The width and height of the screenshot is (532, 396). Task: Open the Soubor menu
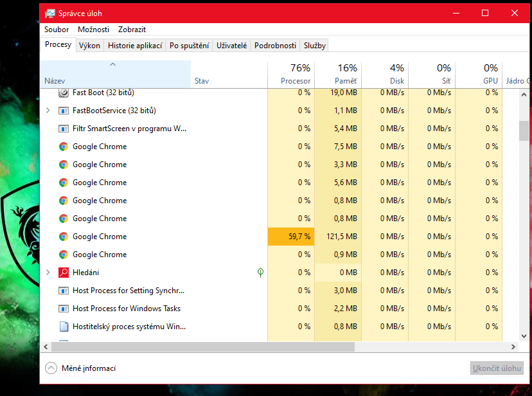click(57, 30)
